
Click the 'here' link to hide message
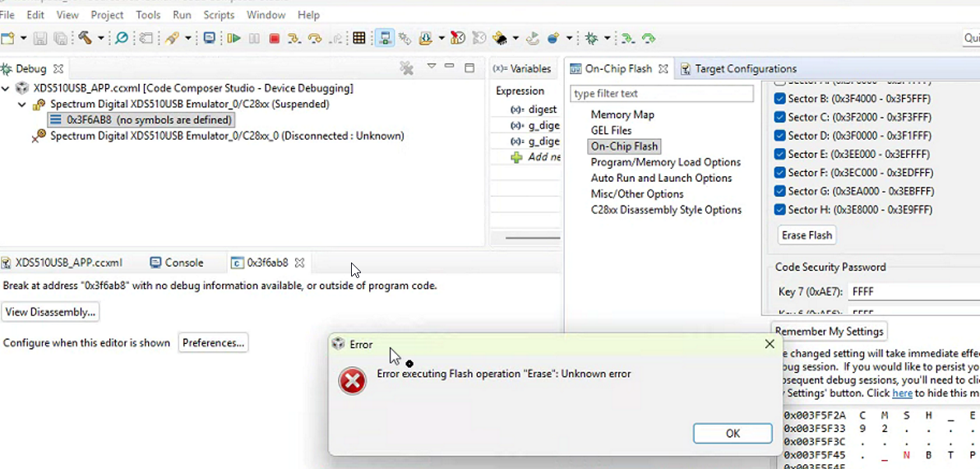pyautogui.click(x=902, y=393)
